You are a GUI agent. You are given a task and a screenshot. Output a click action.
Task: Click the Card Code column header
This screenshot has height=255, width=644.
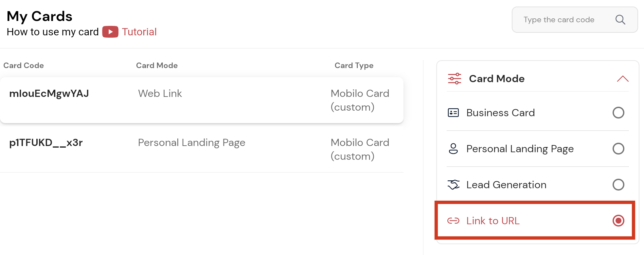24,65
